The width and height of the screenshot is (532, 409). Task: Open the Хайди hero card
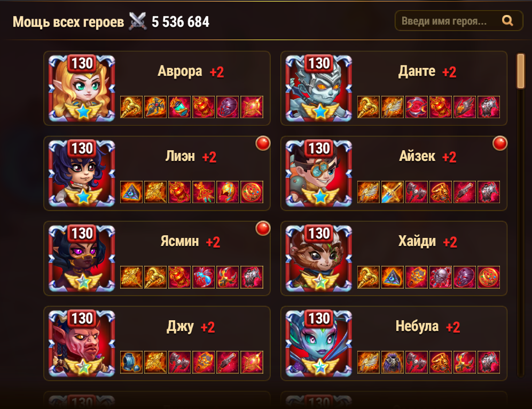(394, 259)
